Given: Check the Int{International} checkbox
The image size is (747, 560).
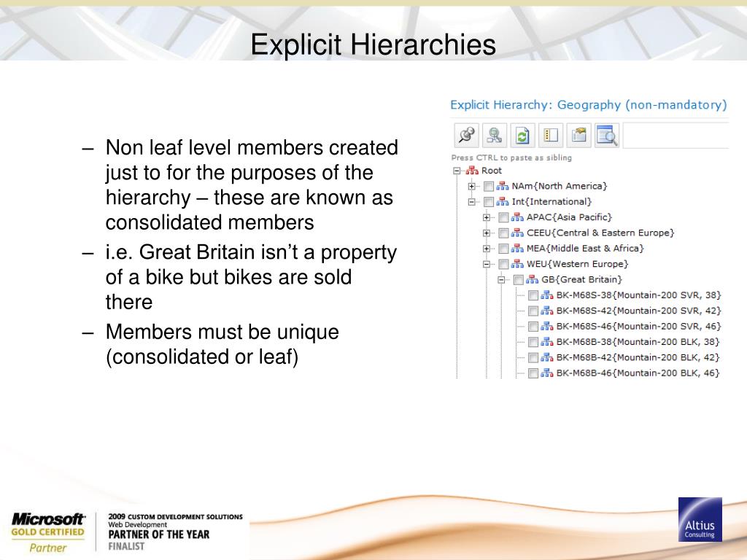Looking at the screenshot, I should coord(488,202).
